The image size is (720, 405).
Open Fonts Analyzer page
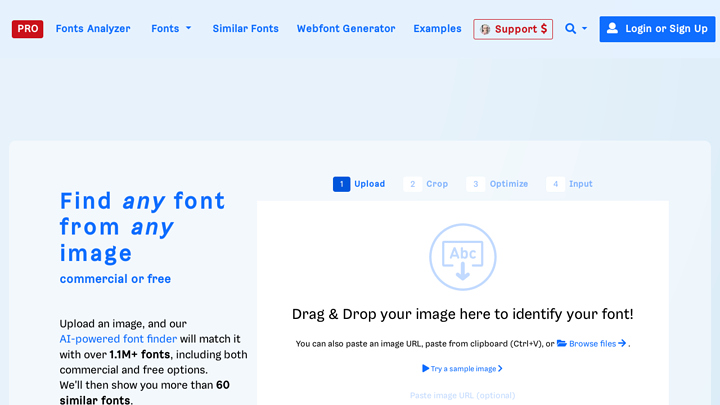tap(93, 29)
